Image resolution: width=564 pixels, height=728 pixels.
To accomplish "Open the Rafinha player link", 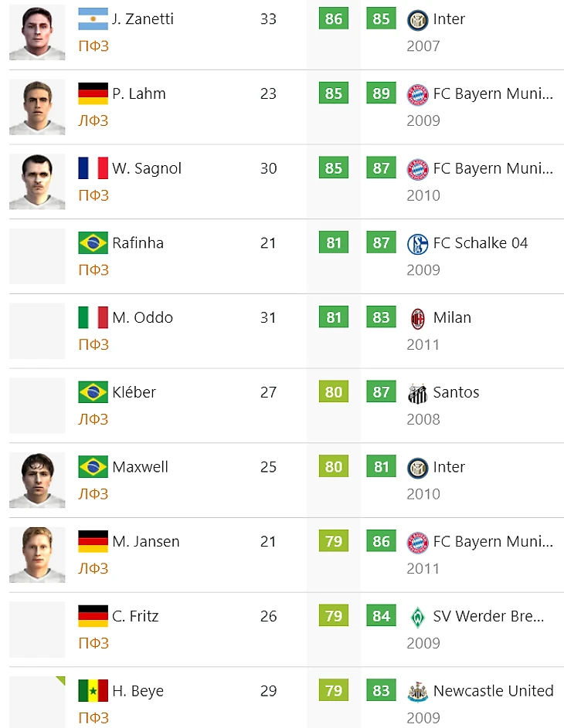I will tap(138, 243).
